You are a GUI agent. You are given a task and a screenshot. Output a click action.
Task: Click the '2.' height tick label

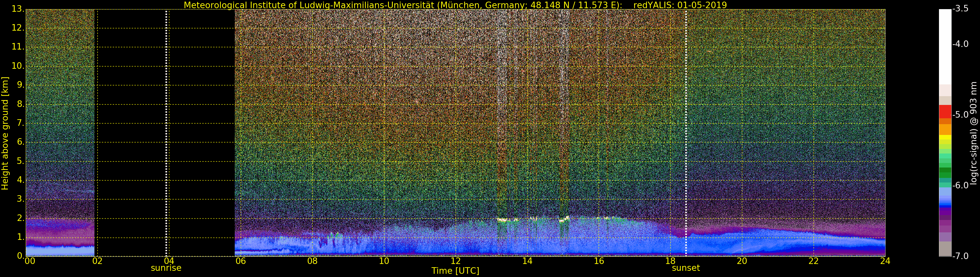coord(21,218)
